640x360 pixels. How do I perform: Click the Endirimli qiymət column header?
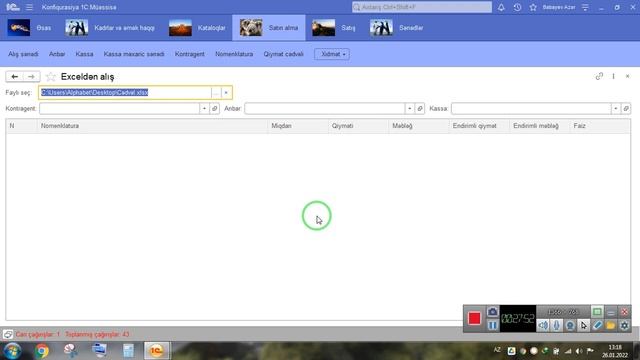click(x=479, y=126)
